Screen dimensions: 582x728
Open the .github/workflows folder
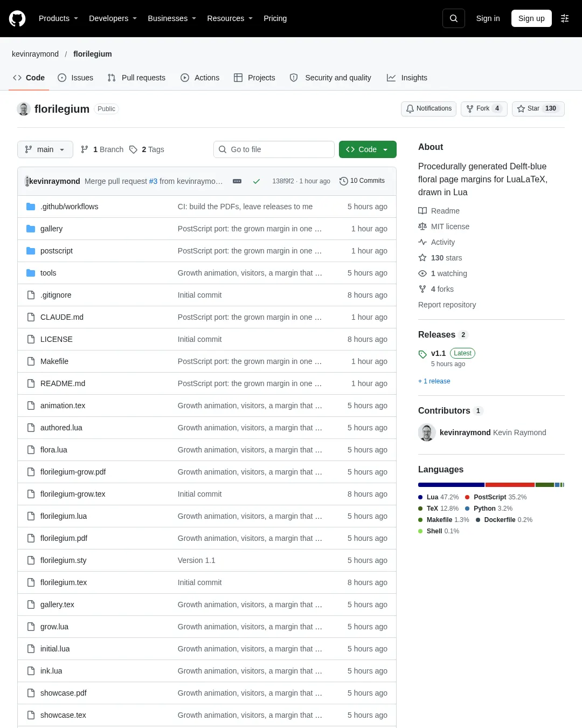pyautogui.click(x=69, y=207)
